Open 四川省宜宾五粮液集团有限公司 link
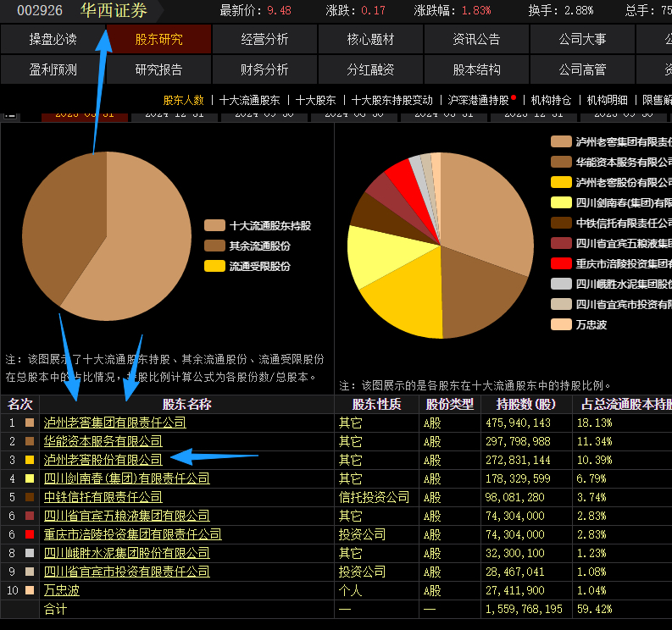672x630 pixels. (x=127, y=516)
